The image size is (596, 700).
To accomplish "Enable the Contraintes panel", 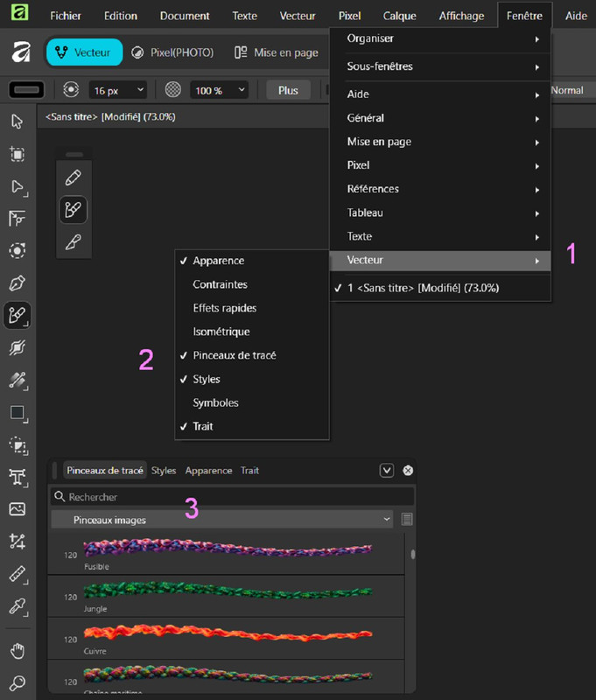I will click(252, 284).
